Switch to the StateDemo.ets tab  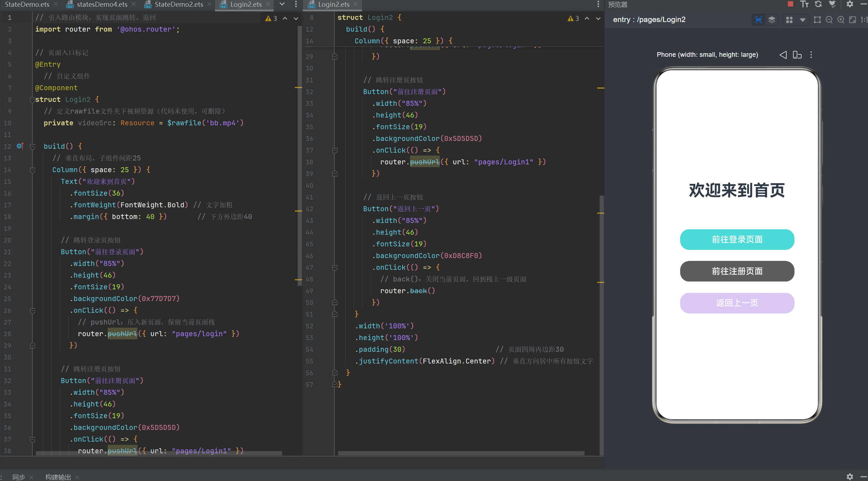click(x=27, y=4)
